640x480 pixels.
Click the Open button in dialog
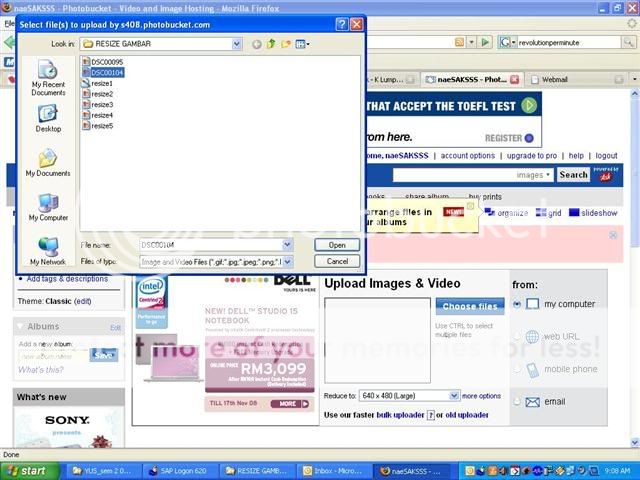coord(337,245)
